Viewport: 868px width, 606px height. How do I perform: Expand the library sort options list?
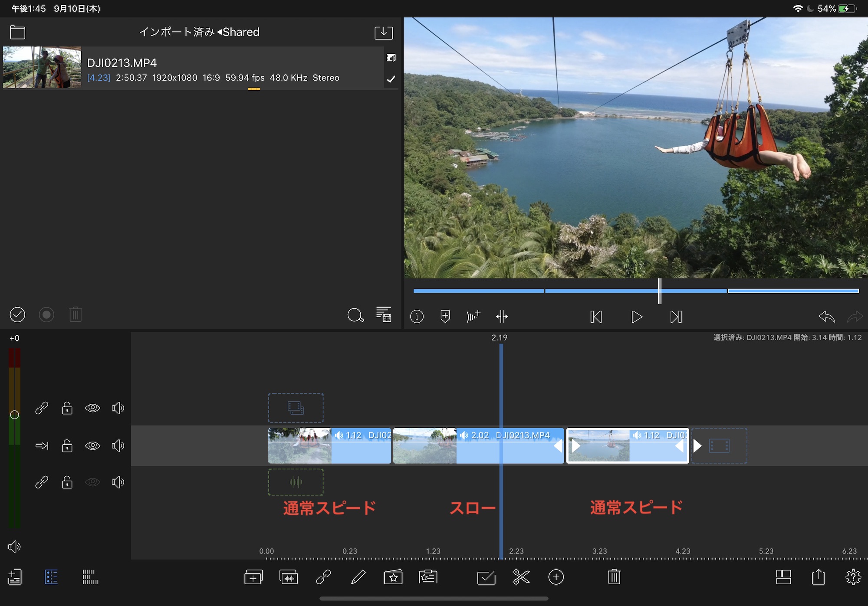(x=384, y=315)
